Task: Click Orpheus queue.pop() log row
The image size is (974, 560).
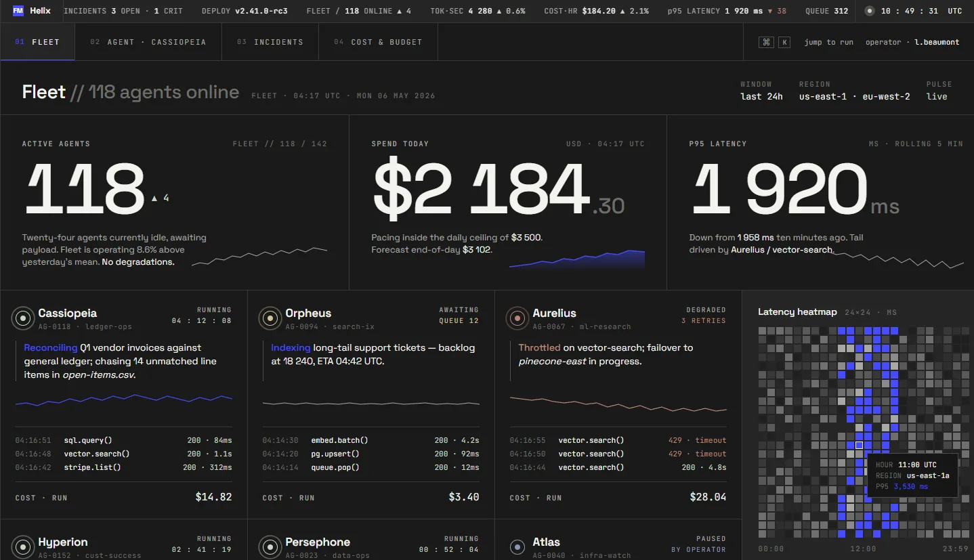Action: pyautogui.click(x=370, y=467)
